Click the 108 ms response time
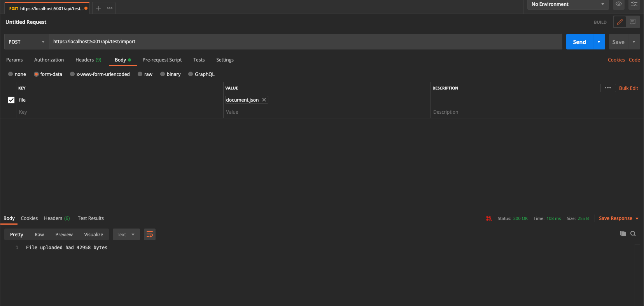644x306 pixels. point(554,218)
